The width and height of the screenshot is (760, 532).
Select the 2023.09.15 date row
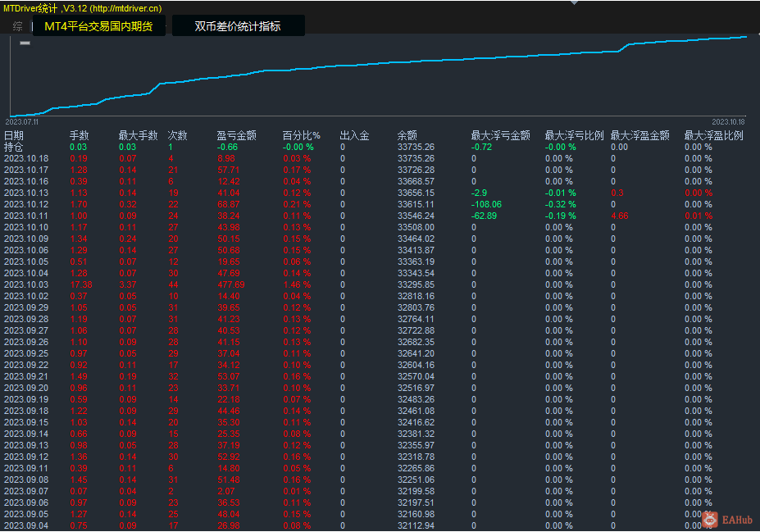click(x=26, y=422)
